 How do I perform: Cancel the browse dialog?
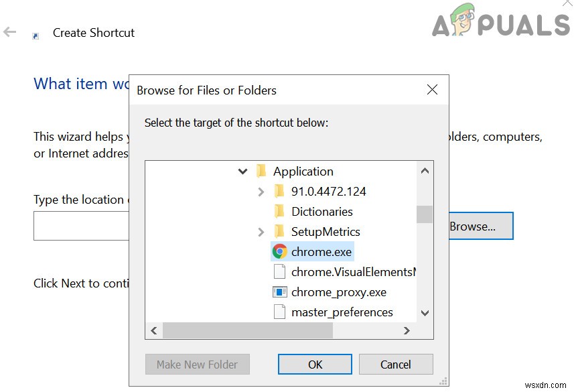coord(396,364)
